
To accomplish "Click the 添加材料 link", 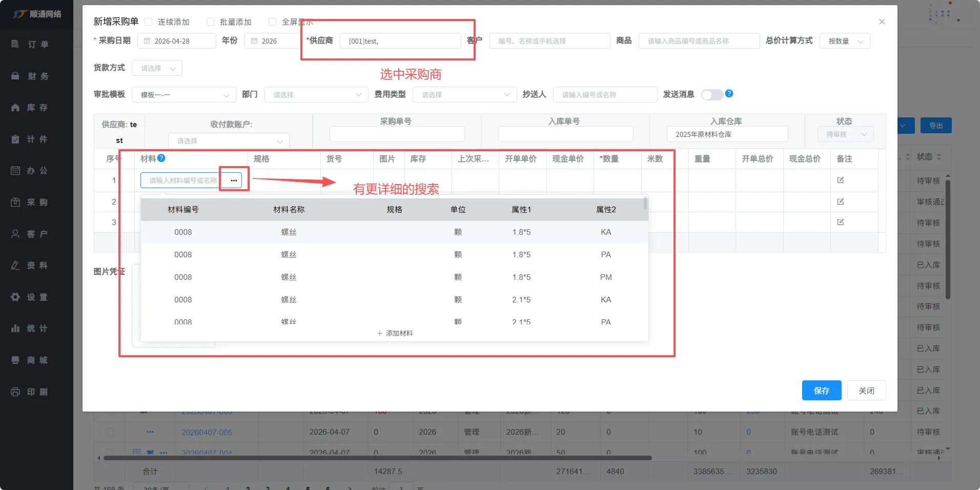I will [x=395, y=333].
